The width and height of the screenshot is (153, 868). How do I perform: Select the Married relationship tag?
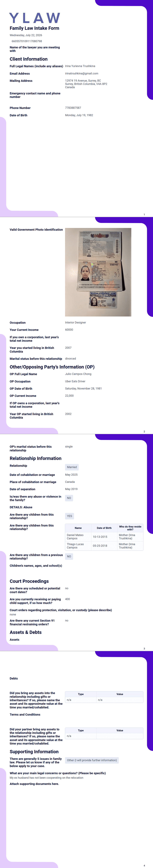click(72, 467)
